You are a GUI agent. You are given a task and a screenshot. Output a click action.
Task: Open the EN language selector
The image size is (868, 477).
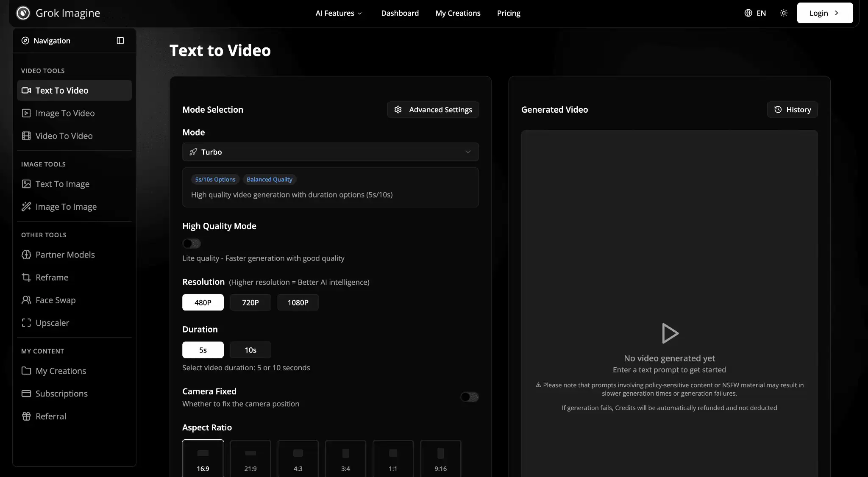tap(755, 13)
